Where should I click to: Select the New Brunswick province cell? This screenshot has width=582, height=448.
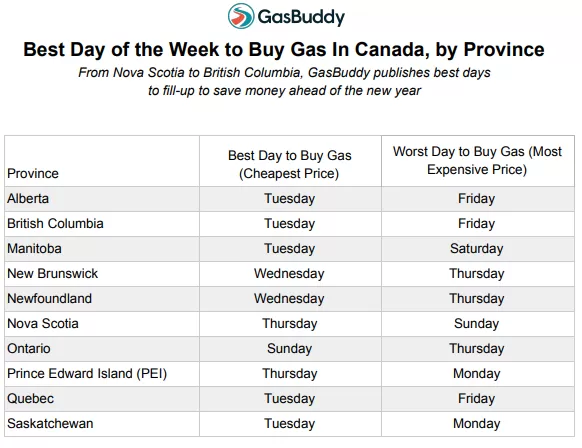[x=102, y=274]
